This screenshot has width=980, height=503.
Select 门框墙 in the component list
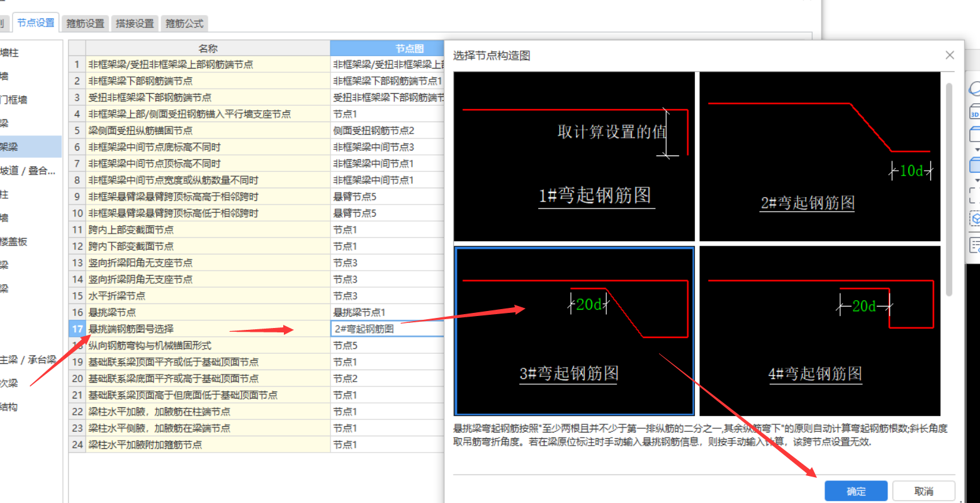coord(14,99)
